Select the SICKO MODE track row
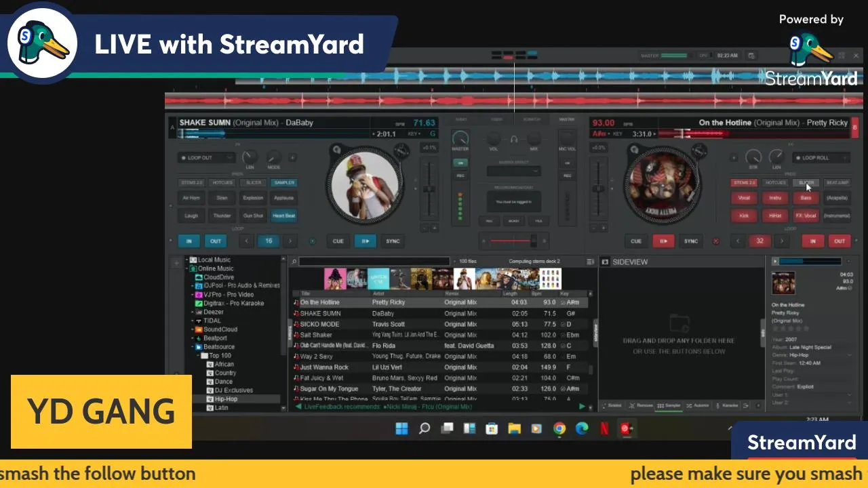This screenshot has height=488, width=868. pos(440,324)
